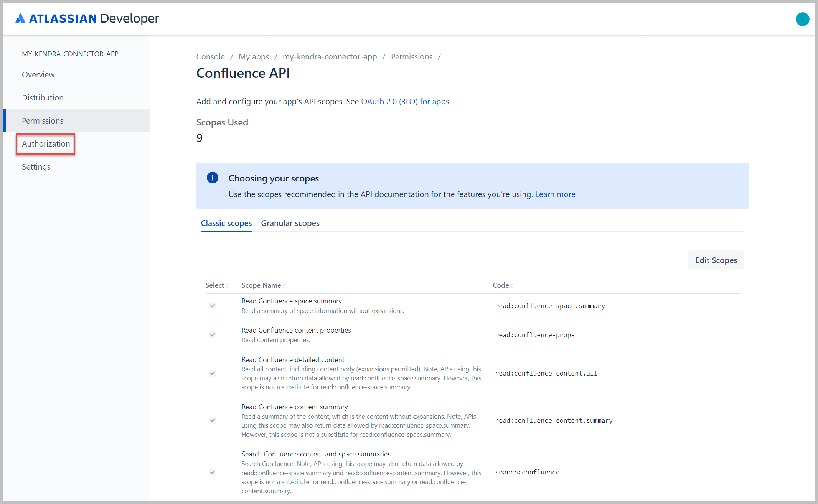The width and height of the screenshot is (818, 504).
Task: Select the Classic scopes tab
Action: point(226,223)
